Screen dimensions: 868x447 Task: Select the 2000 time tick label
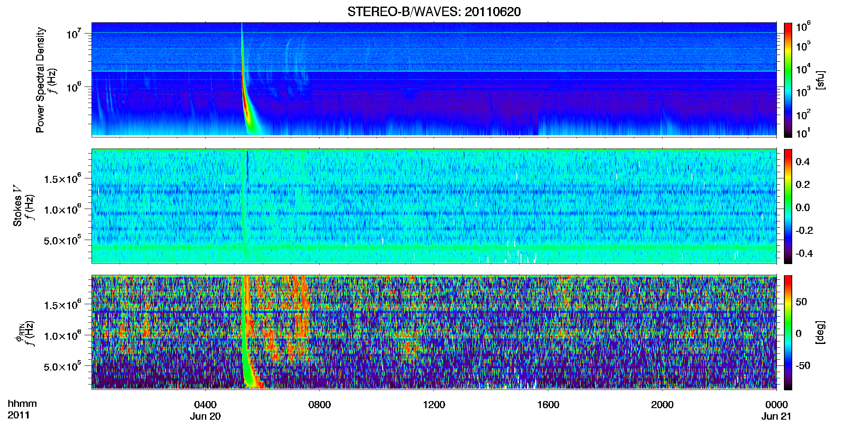(x=662, y=405)
